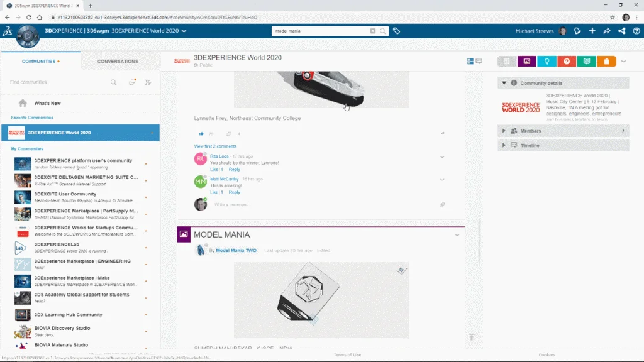Open new browser tab

91,6
